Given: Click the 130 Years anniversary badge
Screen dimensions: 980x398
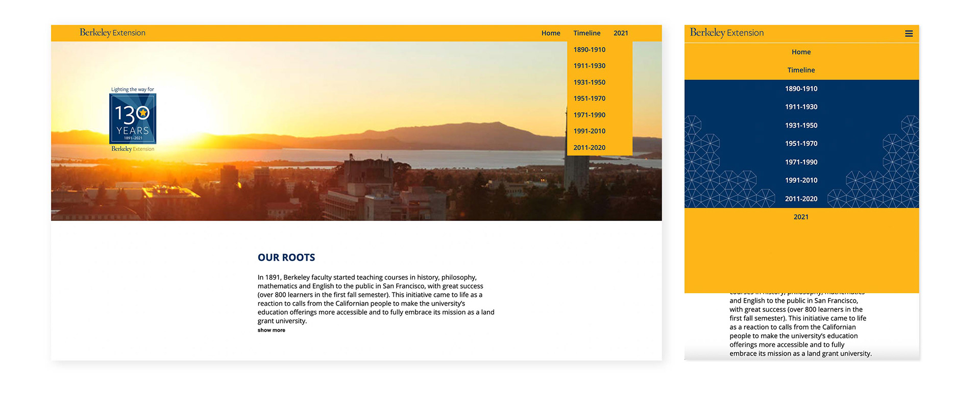Looking at the screenshot, I should [x=133, y=118].
